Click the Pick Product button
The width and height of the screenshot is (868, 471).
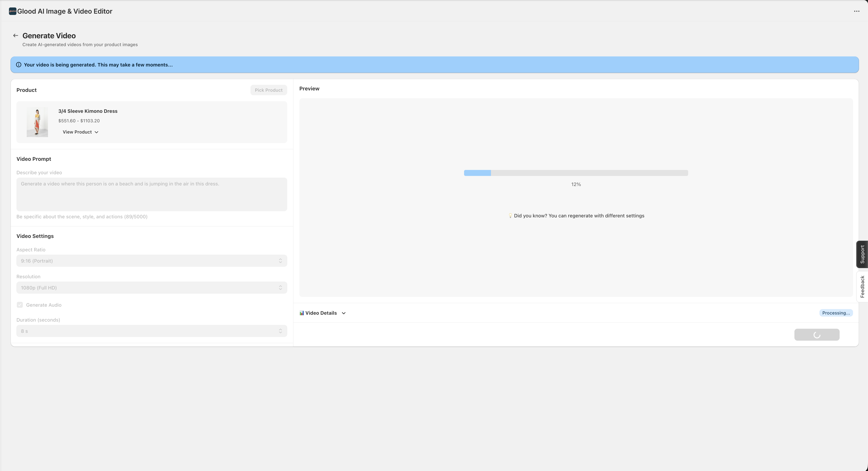(x=269, y=90)
